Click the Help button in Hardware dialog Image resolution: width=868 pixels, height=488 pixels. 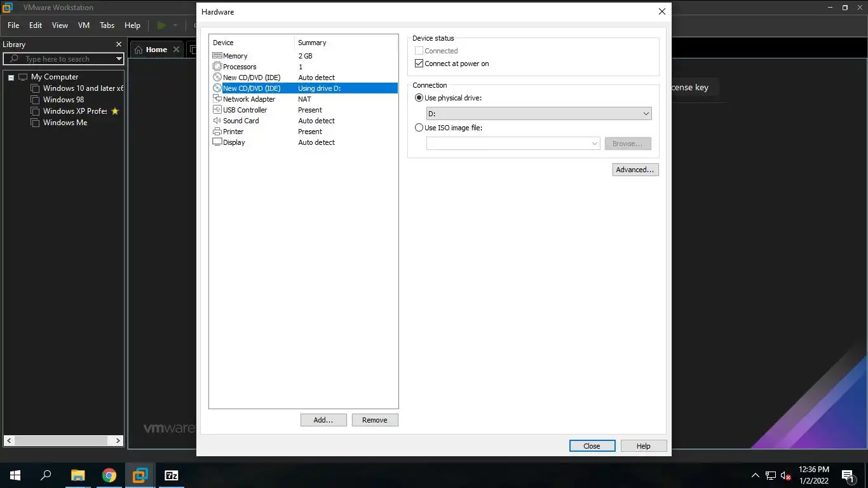644,446
